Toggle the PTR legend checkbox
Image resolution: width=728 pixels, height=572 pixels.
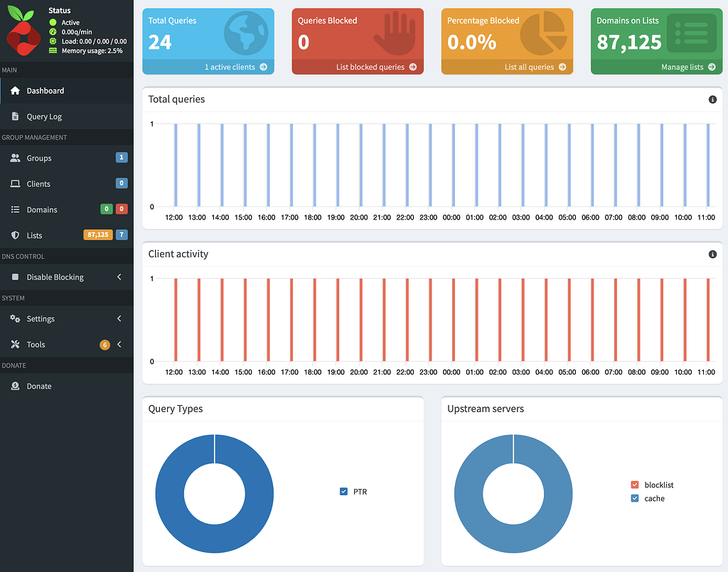point(344,491)
